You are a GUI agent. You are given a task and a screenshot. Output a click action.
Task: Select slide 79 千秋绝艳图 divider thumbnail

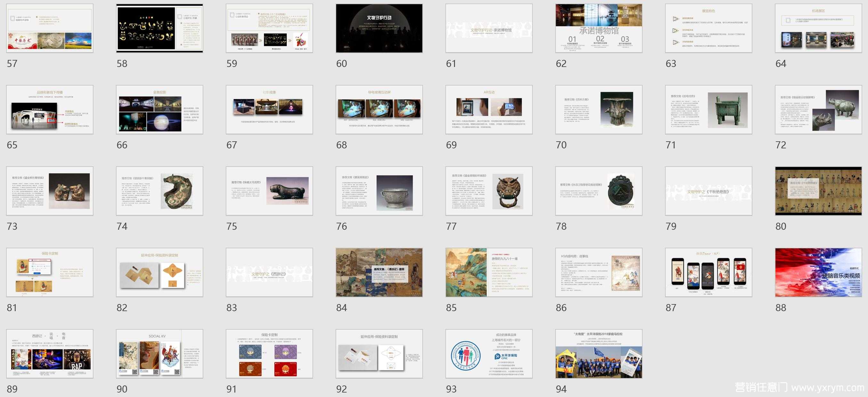[x=709, y=191]
